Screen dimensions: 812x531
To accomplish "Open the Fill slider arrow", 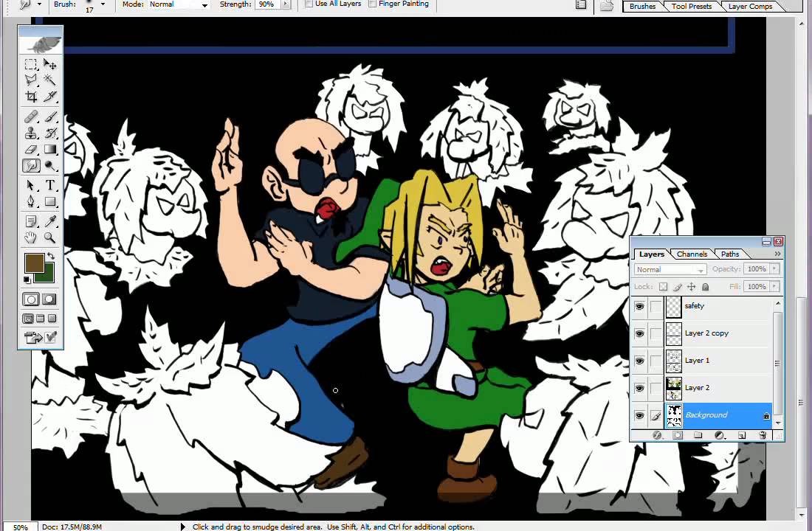I will pos(774,286).
